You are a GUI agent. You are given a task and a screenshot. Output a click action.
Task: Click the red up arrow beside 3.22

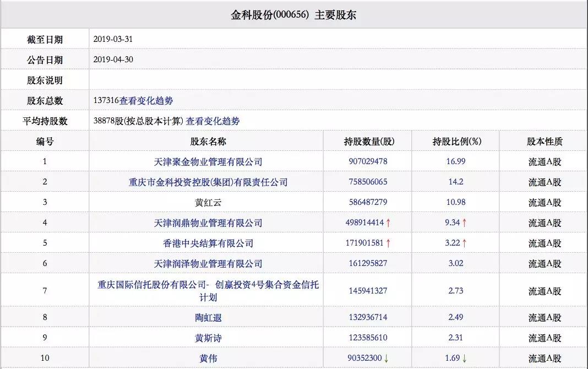click(x=464, y=243)
